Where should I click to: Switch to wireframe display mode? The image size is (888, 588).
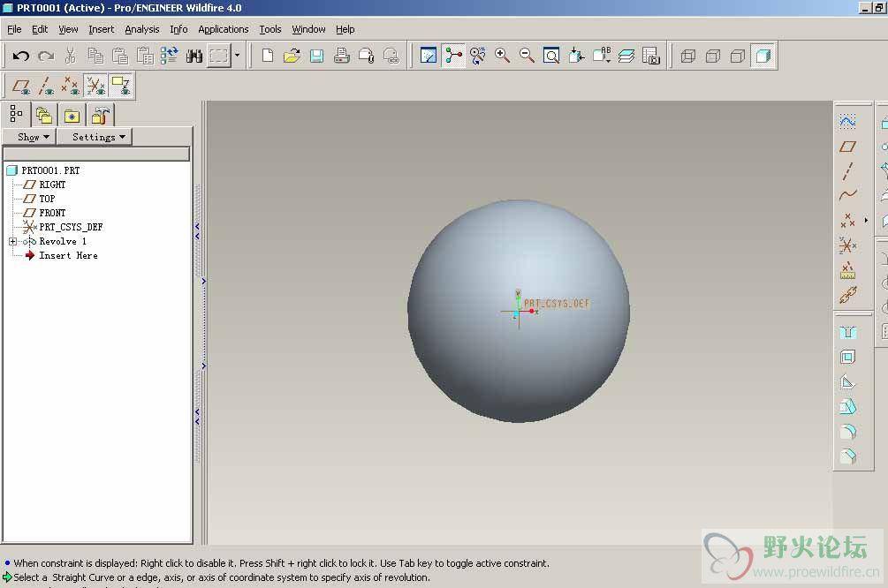tap(687, 56)
